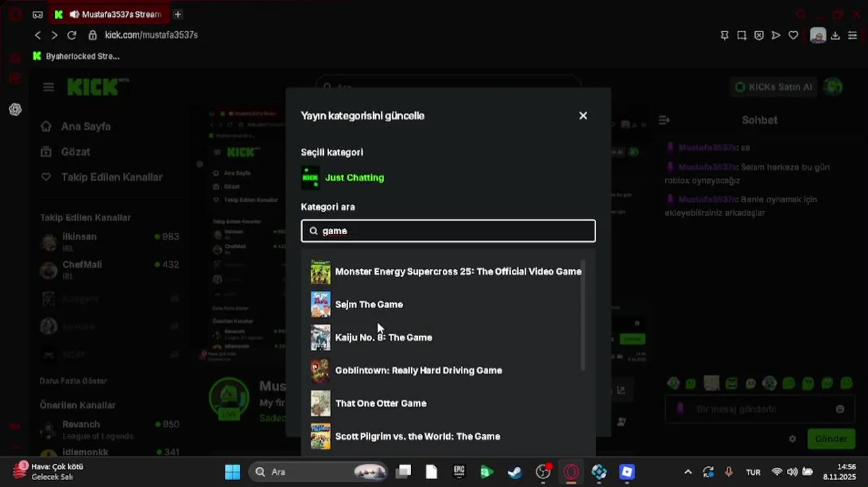Go forward in the browser
The image size is (868, 487).
(x=55, y=35)
